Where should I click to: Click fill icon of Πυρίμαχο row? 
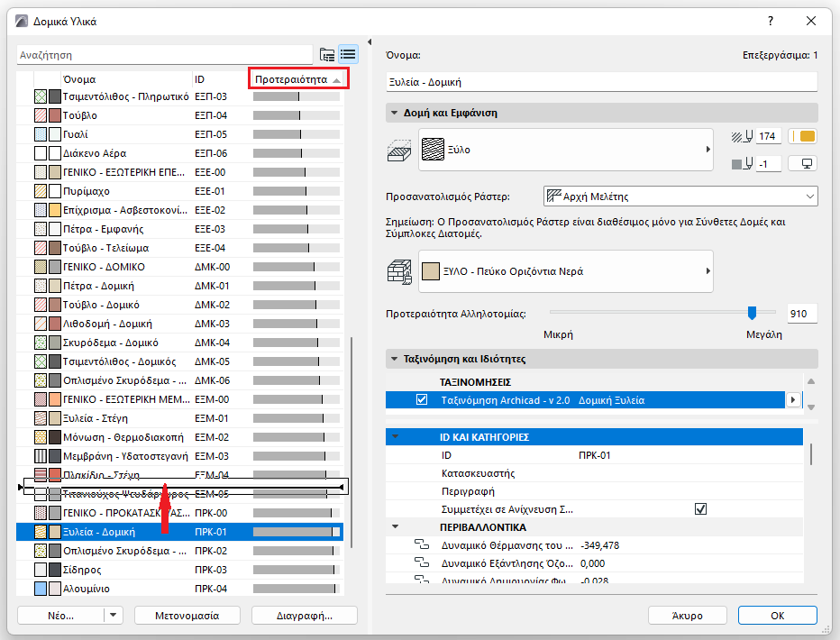41,191
